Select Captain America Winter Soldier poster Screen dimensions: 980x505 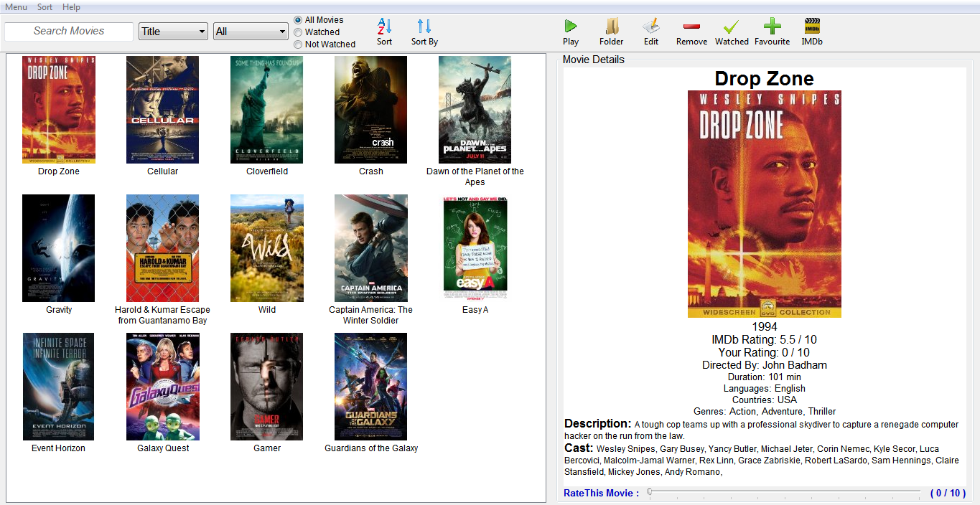coord(370,248)
